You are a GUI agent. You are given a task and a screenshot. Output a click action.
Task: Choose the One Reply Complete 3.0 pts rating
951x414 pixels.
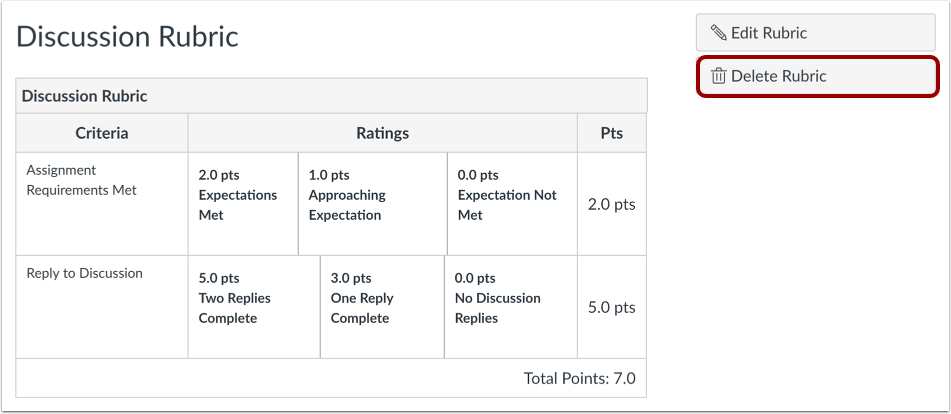(x=382, y=307)
